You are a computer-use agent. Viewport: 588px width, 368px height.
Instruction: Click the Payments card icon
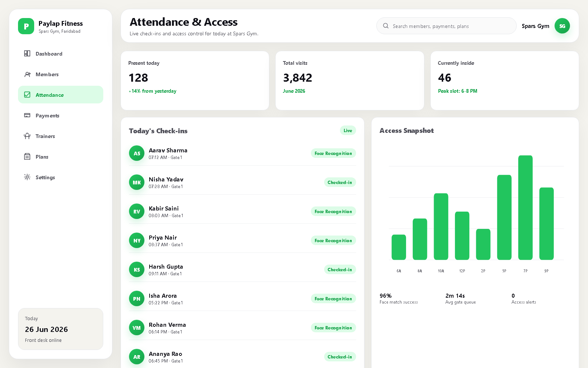[27, 115]
